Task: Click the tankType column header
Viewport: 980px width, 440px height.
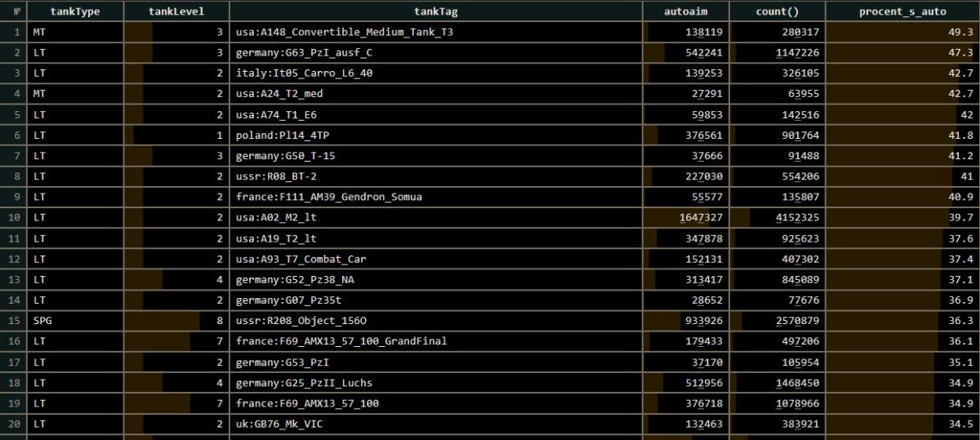Action: click(75, 11)
